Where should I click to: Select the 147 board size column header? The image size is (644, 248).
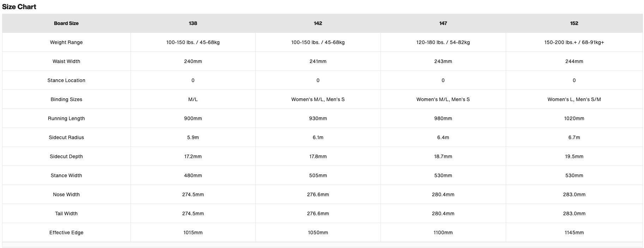point(443,23)
